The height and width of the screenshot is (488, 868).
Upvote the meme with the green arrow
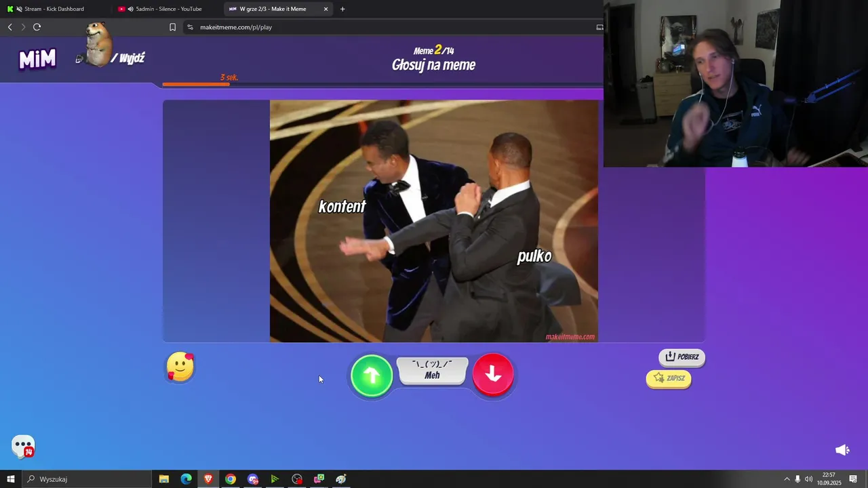point(372,375)
